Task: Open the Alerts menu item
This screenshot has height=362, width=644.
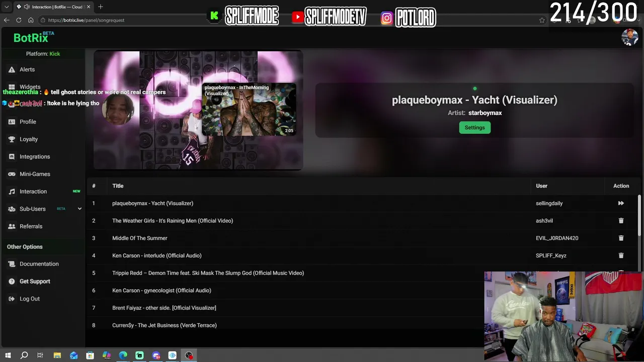Action: 27,69
